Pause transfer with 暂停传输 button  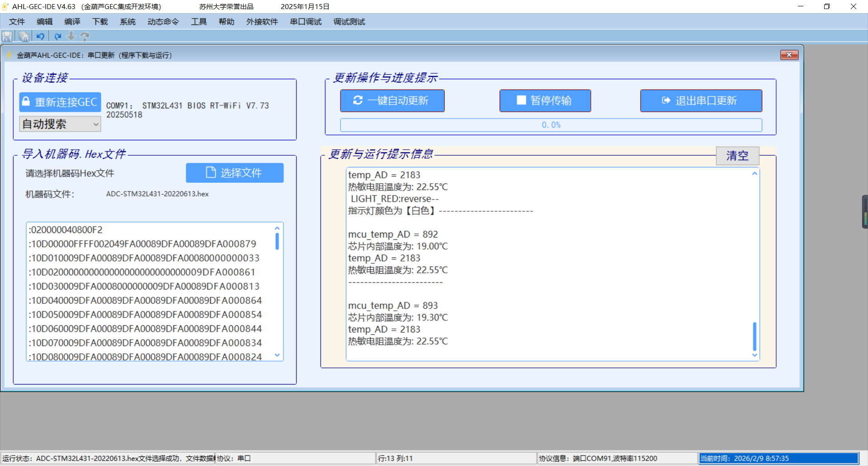click(545, 100)
